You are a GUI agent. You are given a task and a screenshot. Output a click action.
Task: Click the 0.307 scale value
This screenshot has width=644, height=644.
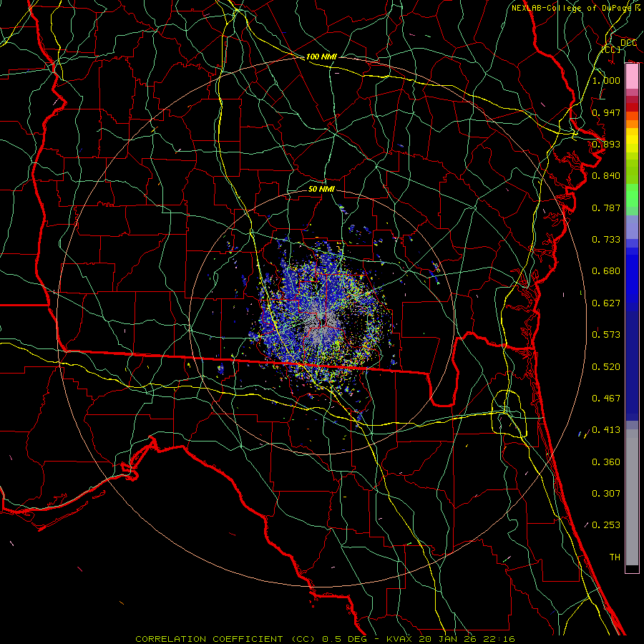click(x=606, y=494)
